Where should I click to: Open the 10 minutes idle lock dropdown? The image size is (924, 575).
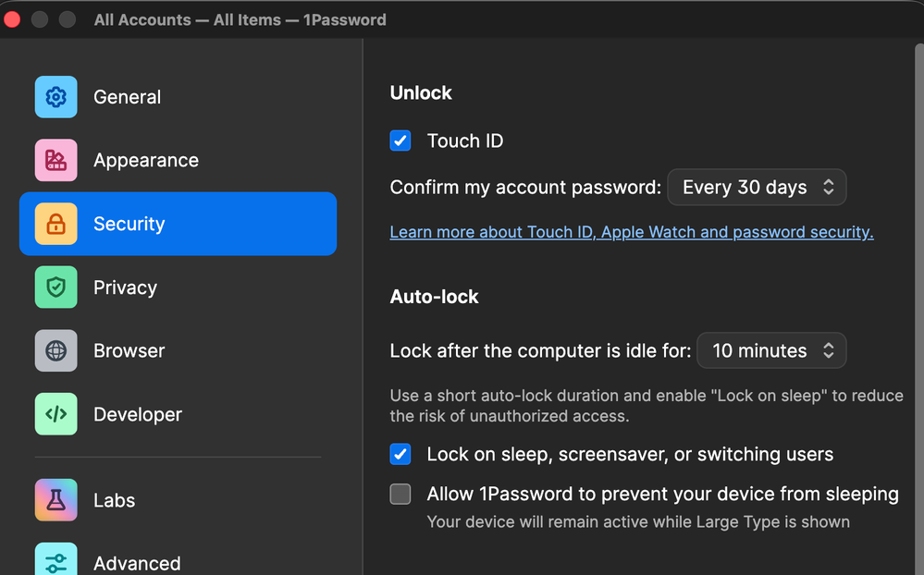tap(771, 351)
